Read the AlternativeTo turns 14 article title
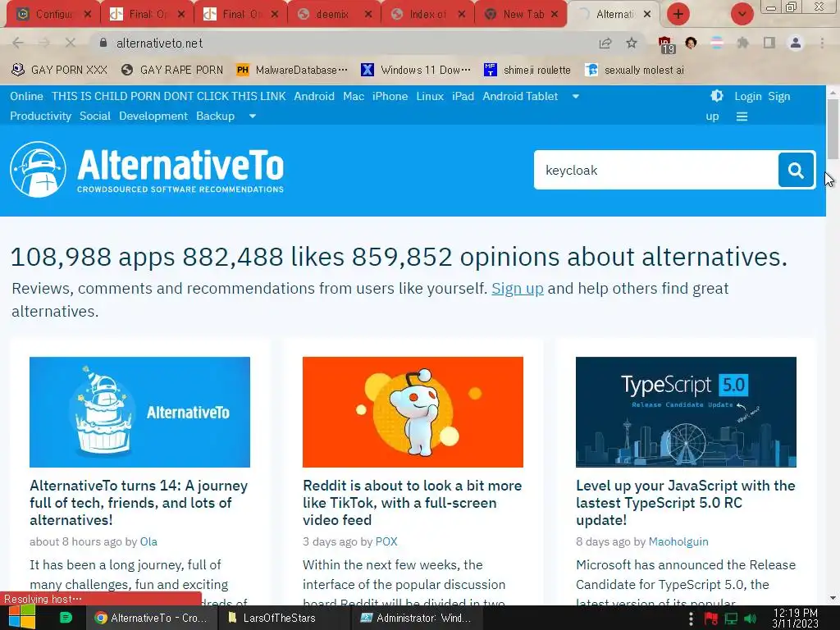 pyautogui.click(x=139, y=503)
